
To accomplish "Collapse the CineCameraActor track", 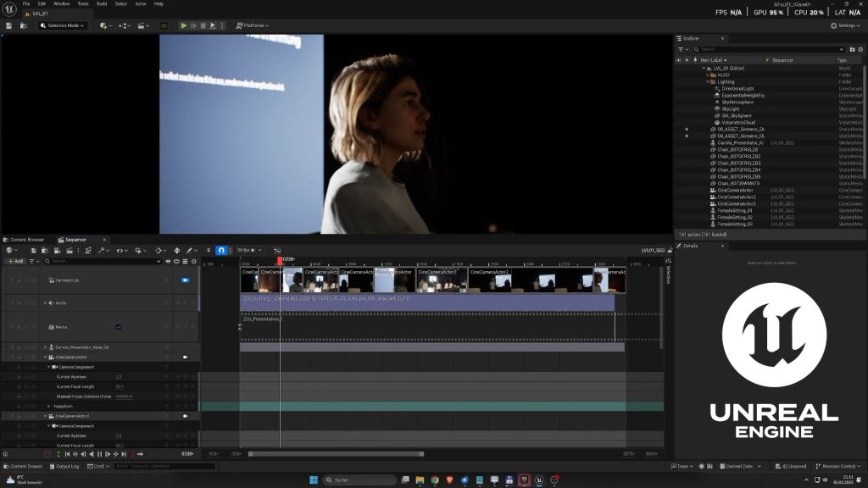I will 46,358.
